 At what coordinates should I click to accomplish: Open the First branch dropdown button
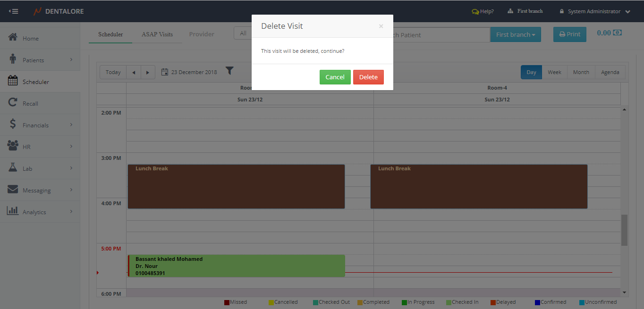(x=516, y=34)
